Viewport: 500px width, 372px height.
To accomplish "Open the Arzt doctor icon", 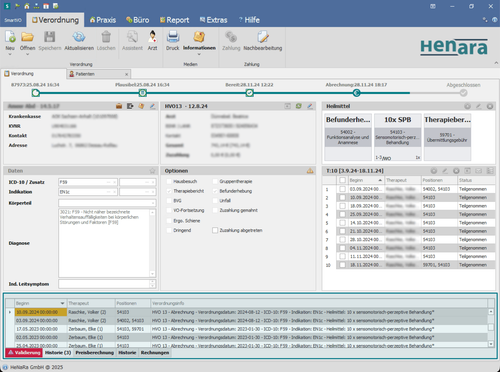I will point(152,37).
